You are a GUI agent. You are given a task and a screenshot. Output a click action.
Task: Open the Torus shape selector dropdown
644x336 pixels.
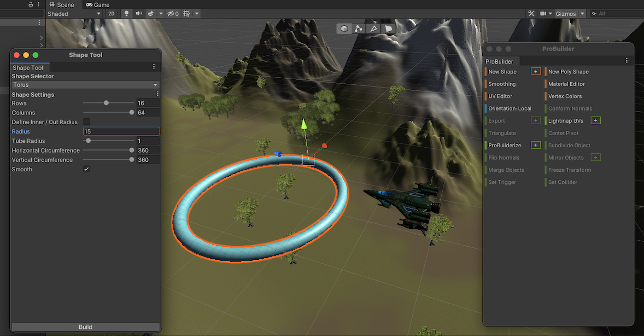pos(85,85)
